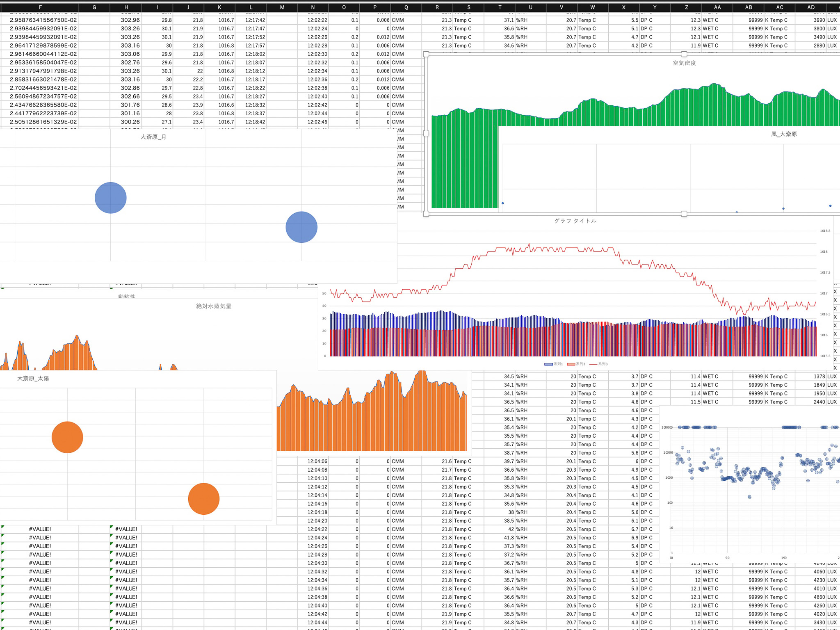Click the 12:02:42 time cell

coord(313,105)
